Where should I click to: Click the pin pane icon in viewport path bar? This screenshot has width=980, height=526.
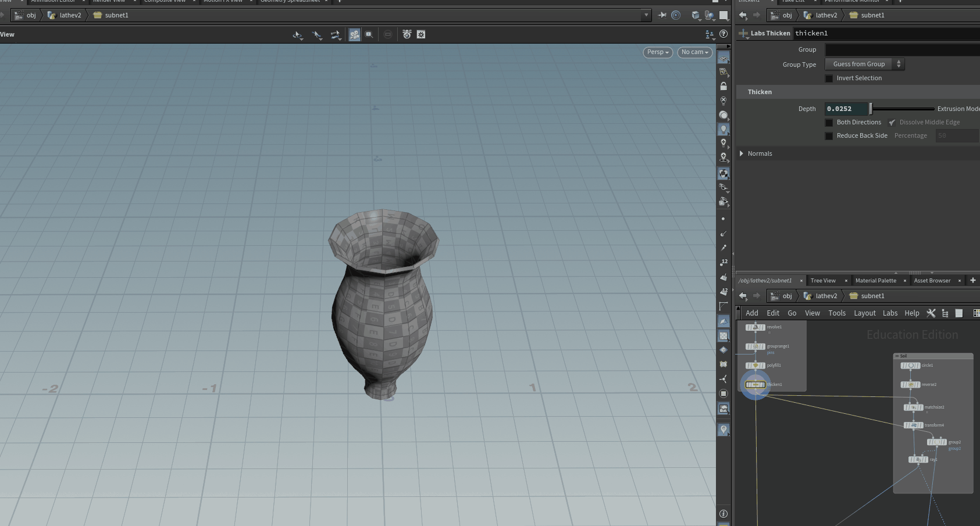[662, 15]
